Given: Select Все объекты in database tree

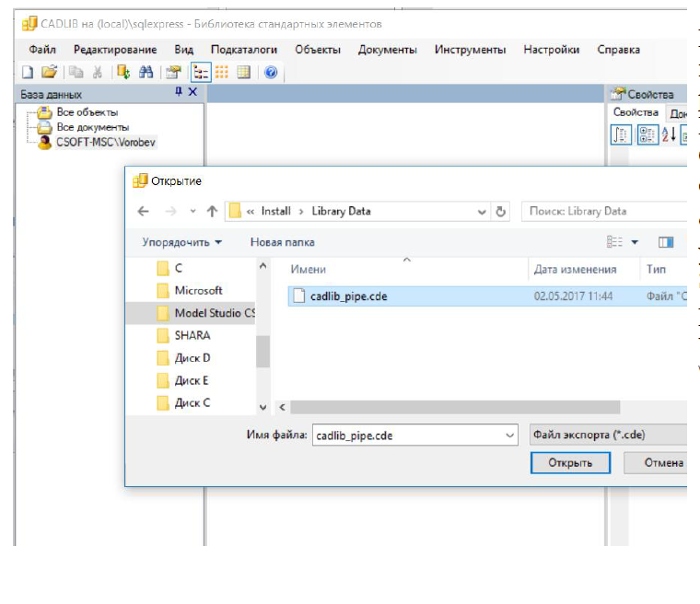Looking at the screenshot, I should [87, 112].
